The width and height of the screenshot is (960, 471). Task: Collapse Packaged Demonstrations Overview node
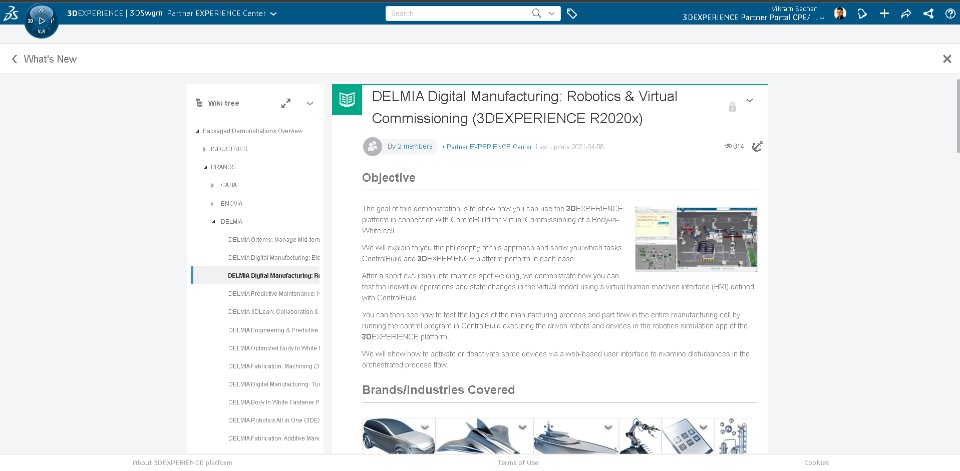pyautogui.click(x=197, y=131)
